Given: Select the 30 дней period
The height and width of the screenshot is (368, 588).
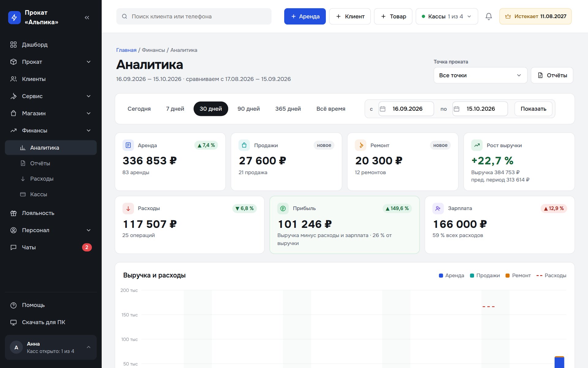Looking at the screenshot, I should (211, 109).
